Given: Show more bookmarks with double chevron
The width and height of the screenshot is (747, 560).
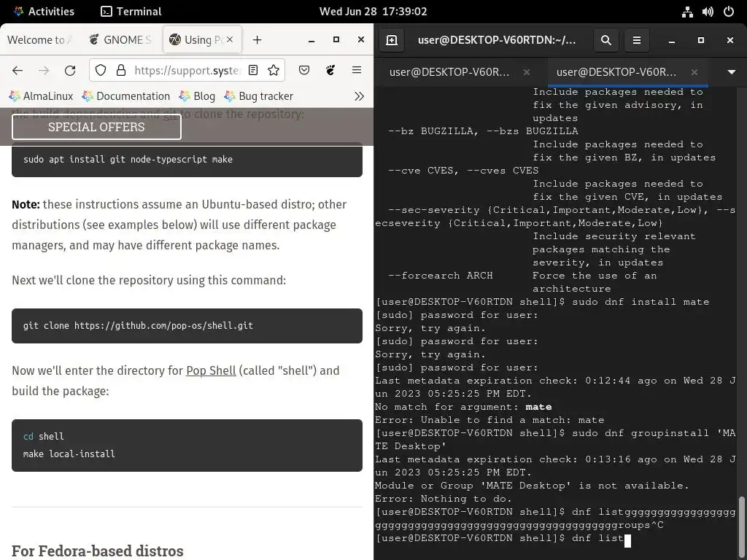Looking at the screenshot, I should click(x=359, y=96).
